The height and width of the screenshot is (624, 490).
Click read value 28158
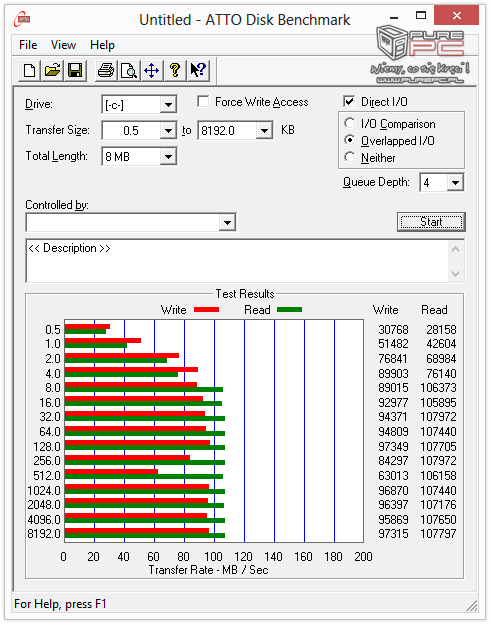pyautogui.click(x=441, y=330)
